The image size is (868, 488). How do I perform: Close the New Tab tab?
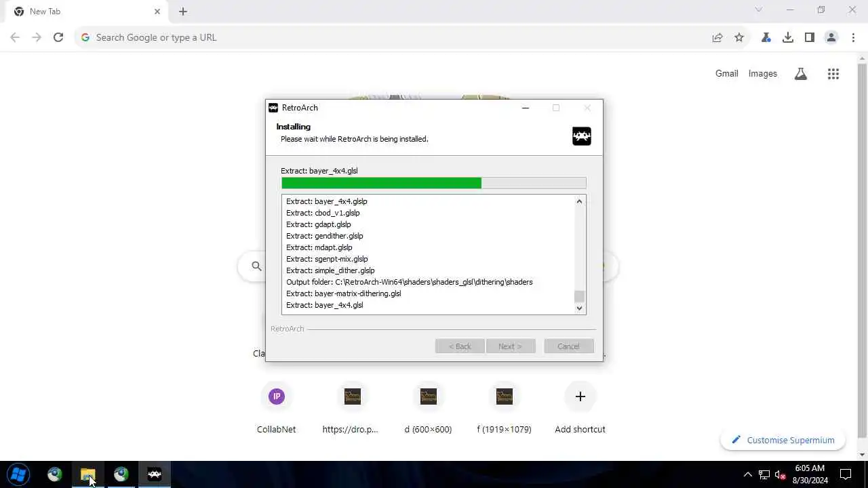click(157, 12)
